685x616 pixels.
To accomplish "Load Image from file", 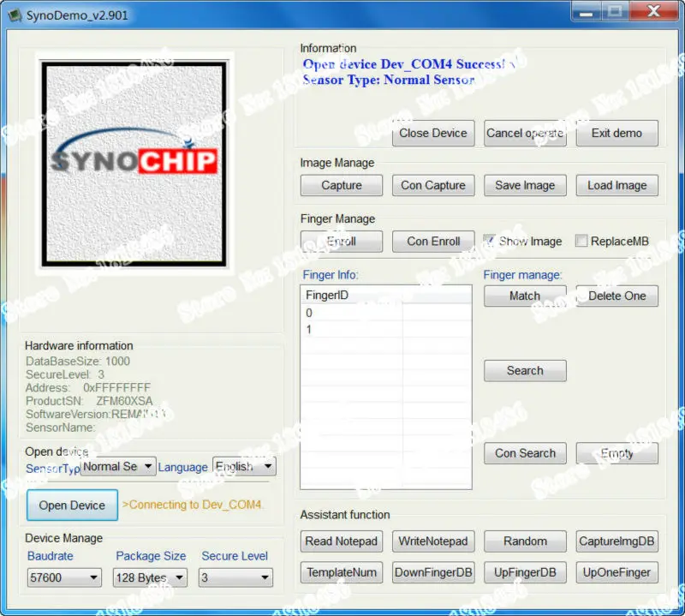I will [x=616, y=185].
